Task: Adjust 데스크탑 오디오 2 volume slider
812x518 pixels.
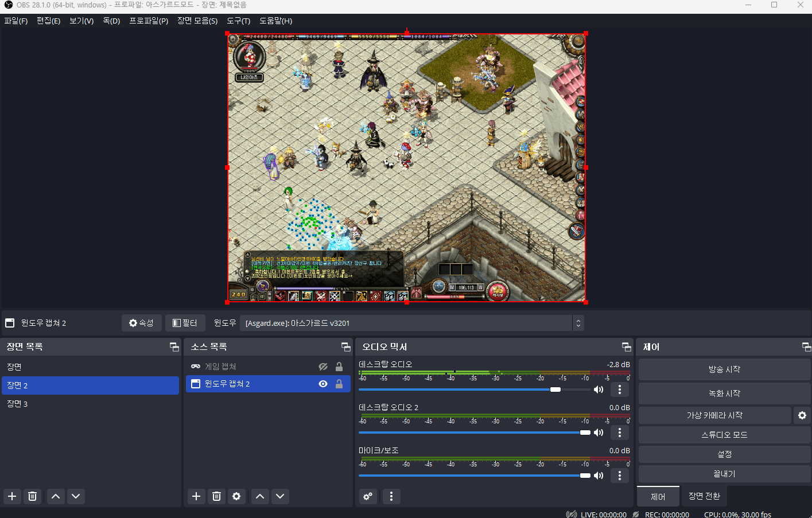Action: [x=475, y=433]
